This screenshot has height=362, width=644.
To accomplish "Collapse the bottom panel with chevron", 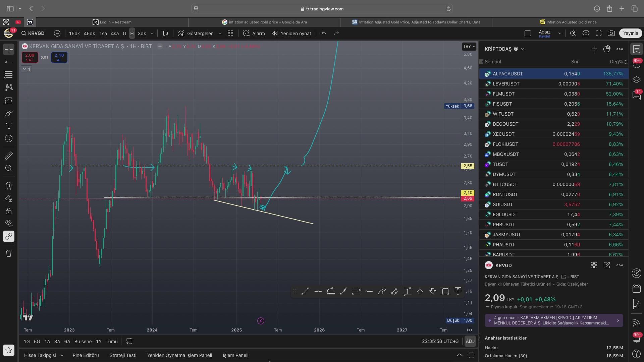I will [x=460, y=355].
